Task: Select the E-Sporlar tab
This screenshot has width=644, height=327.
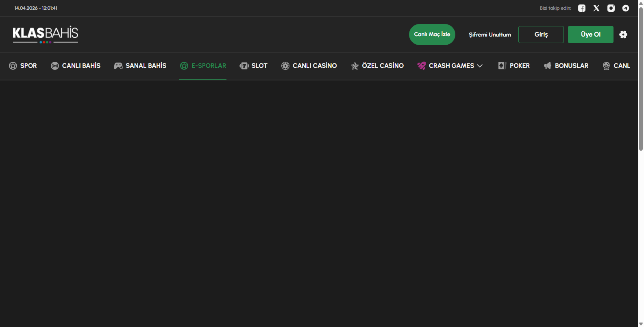Action: pos(209,66)
